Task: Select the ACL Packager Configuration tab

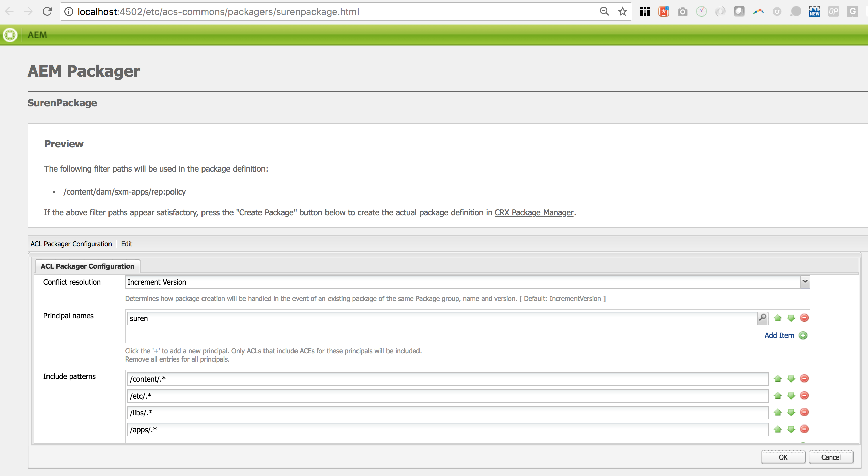Action: coord(88,266)
